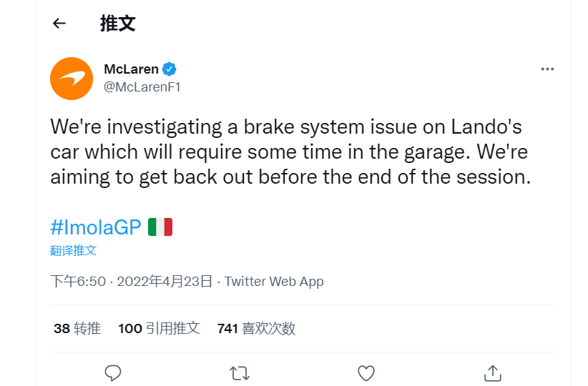Click the 推文 page heading
The image size is (588, 386).
click(x=117, y=24)
